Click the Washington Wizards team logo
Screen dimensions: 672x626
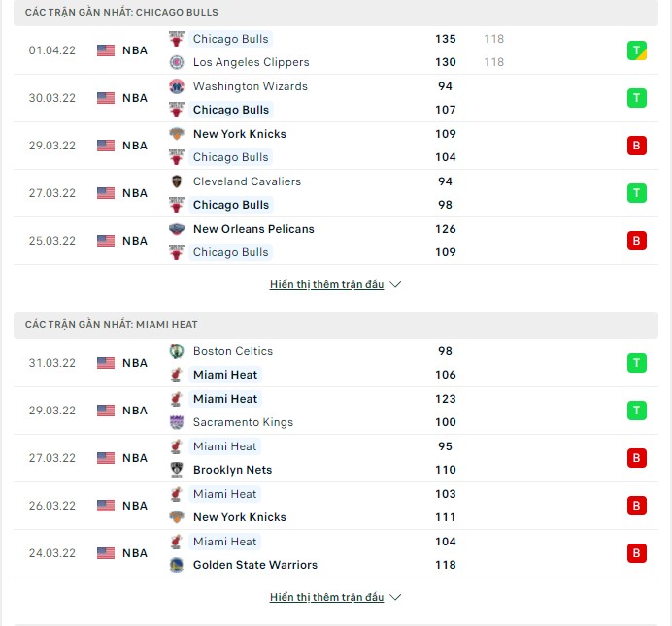click(176, 86)
